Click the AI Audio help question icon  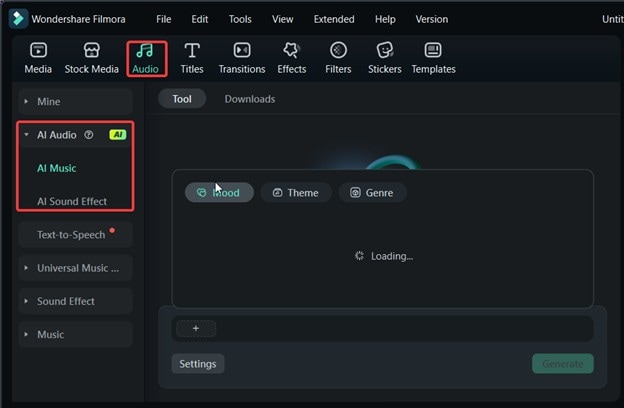89,135
